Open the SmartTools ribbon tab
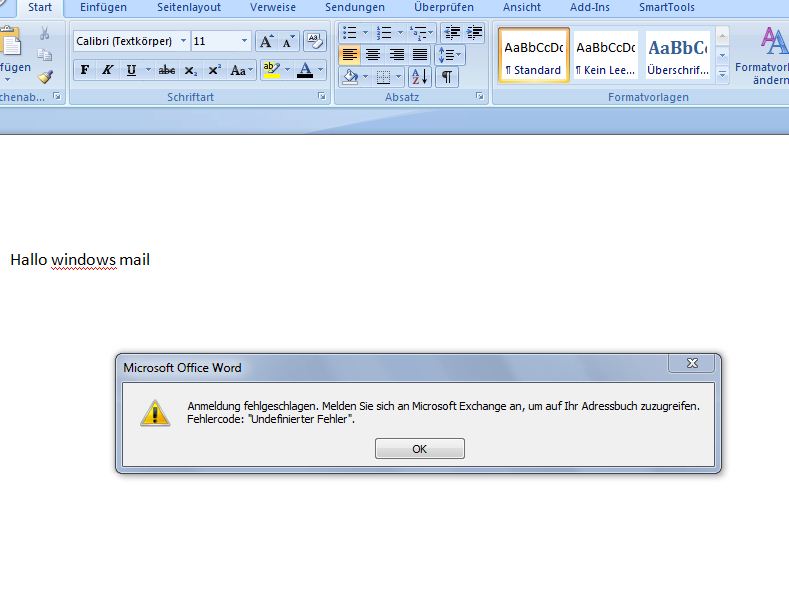 (667, 7)
